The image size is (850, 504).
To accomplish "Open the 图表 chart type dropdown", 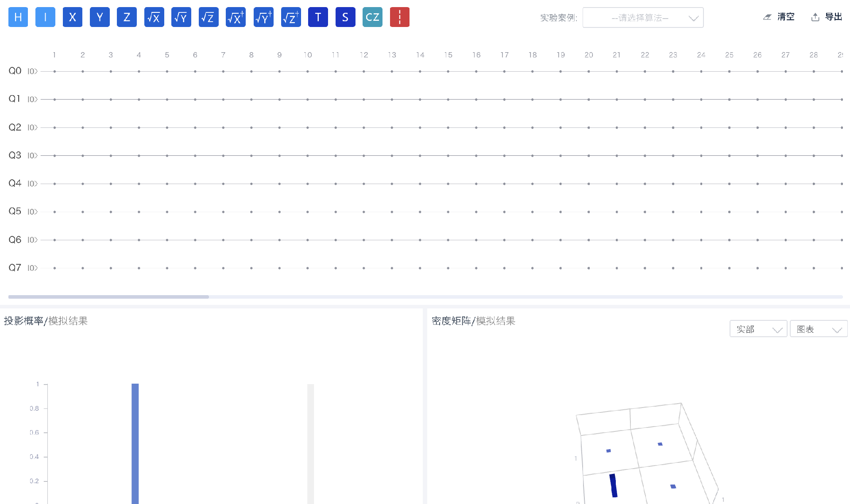I will pyautogui.click(x=818, y=329).
